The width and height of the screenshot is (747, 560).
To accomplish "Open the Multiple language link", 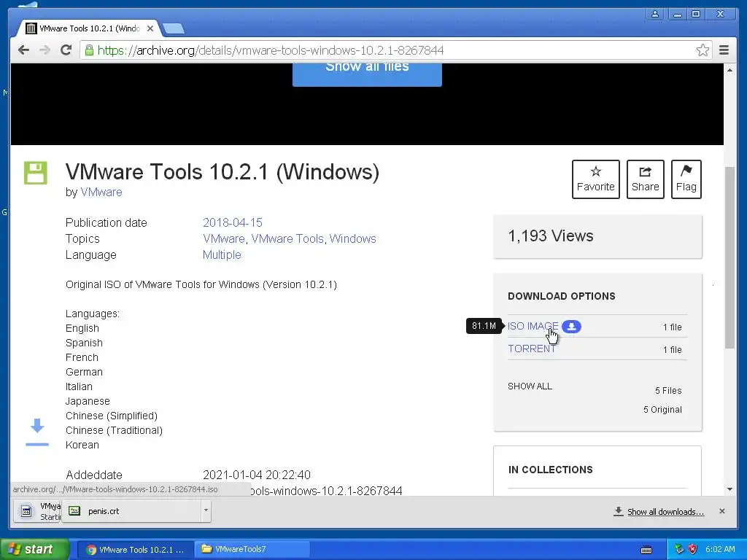I will coord(222,254).
